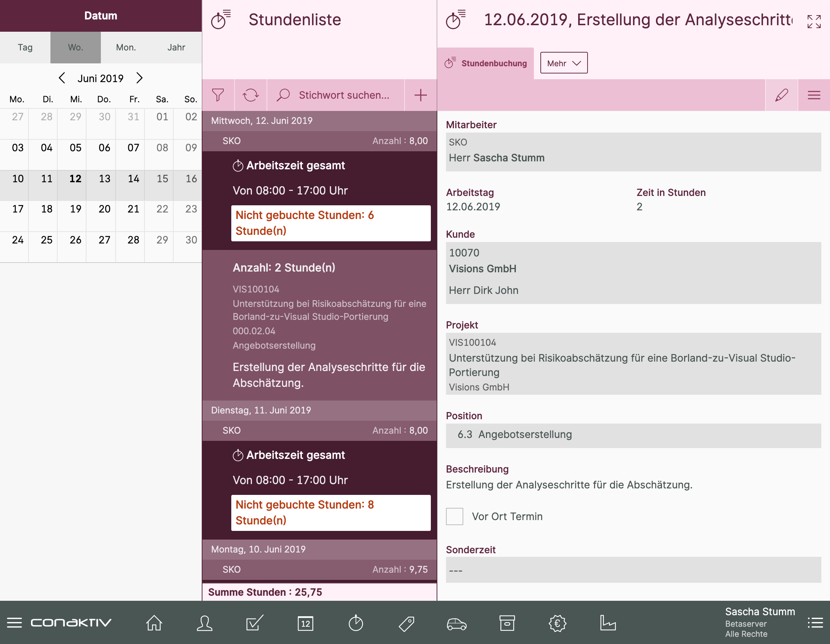Open the car travel icon

click(456, 624)
